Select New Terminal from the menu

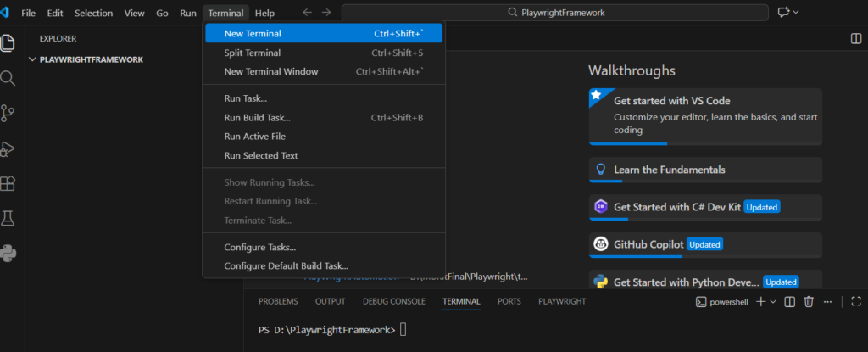(253, 34)
